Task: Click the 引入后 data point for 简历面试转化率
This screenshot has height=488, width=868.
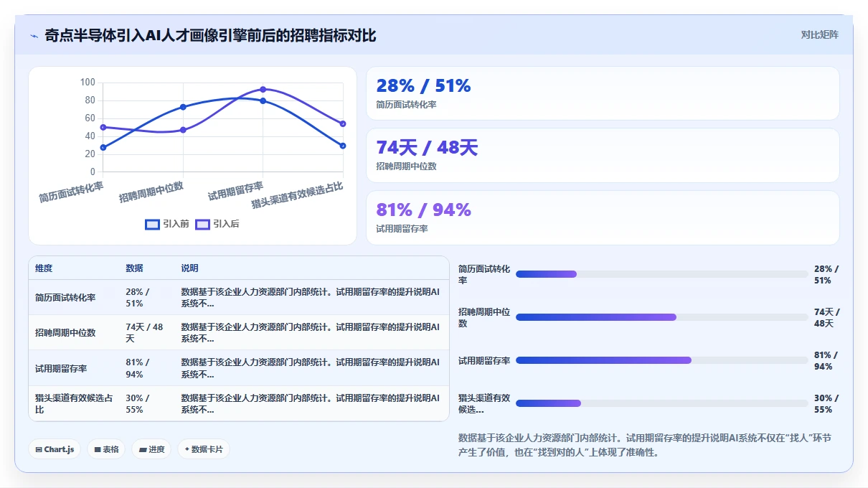Action: tap(103, 127)
